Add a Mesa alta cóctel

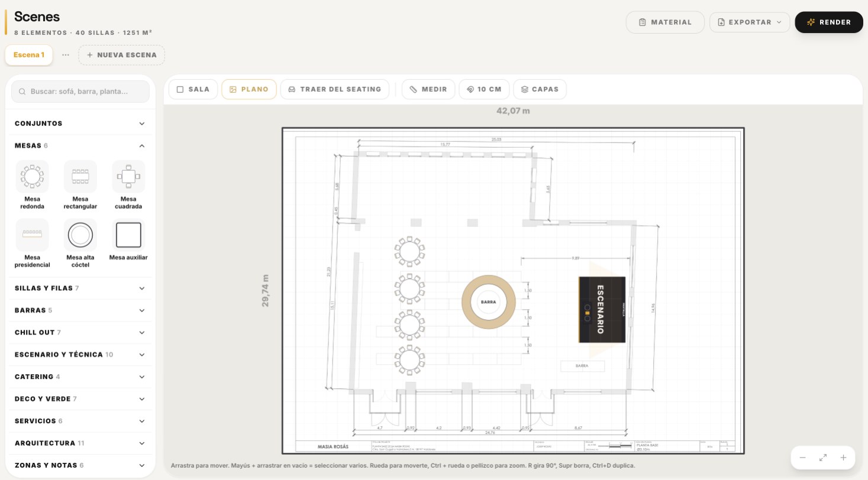(x=80, y=244)
